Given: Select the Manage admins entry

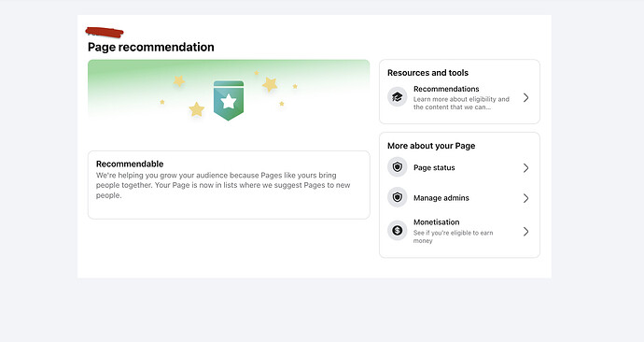Looking at the screenshot, I should click(x=459, y=198).
